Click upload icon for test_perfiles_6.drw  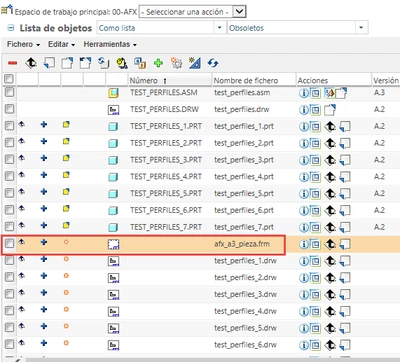point(330,345)
